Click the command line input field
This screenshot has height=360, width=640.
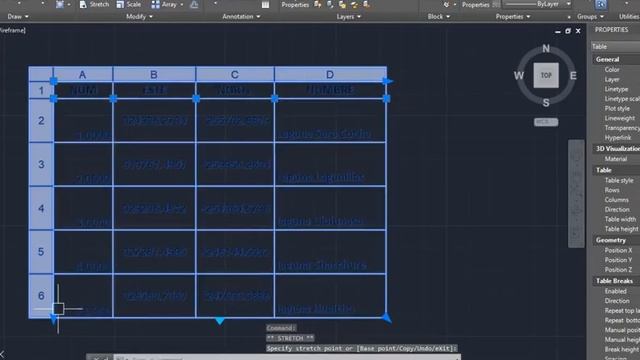click(286, 358)
